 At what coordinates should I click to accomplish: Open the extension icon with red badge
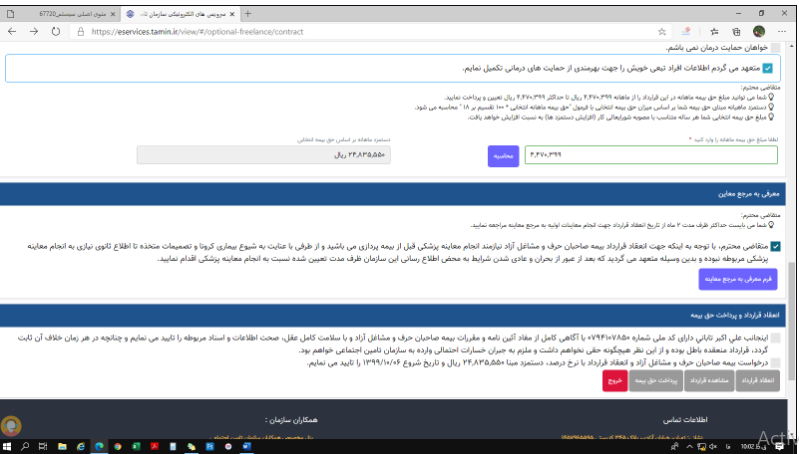[x=686, y=32]
